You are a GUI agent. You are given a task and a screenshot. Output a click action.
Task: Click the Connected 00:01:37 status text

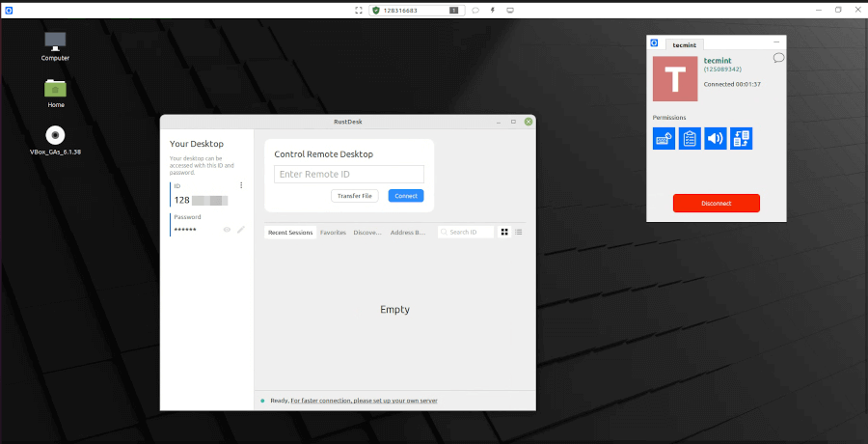click(732, 84)
